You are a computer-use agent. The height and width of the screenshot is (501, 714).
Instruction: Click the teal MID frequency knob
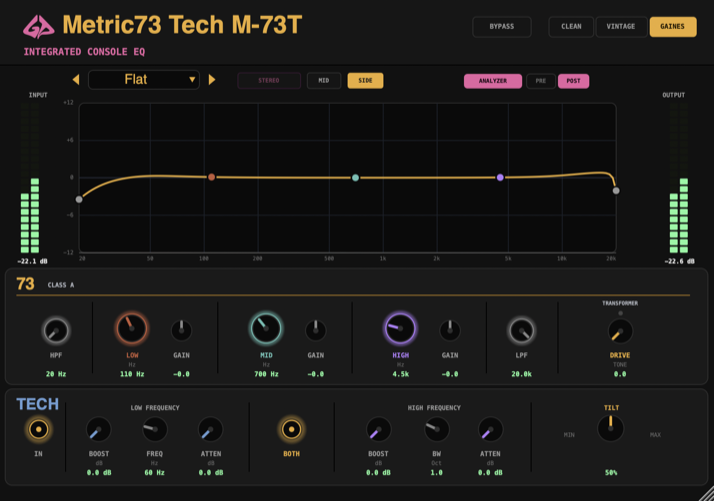click(x=266, y=328)
